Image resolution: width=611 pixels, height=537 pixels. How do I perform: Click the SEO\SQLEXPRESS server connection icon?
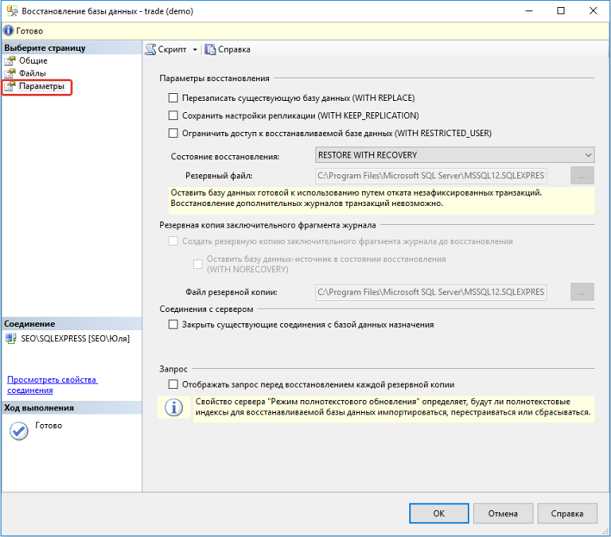(11, 339)
